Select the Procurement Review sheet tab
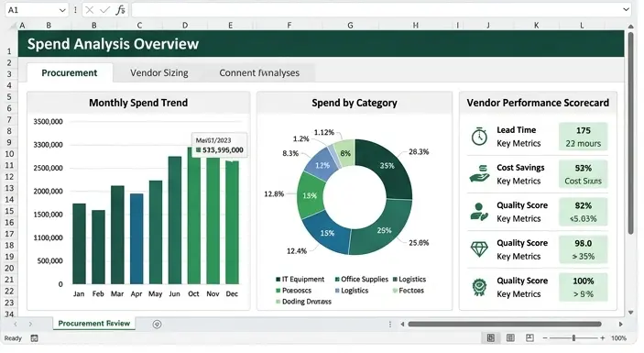The image size is (644, 353). (x=94, y=324)
